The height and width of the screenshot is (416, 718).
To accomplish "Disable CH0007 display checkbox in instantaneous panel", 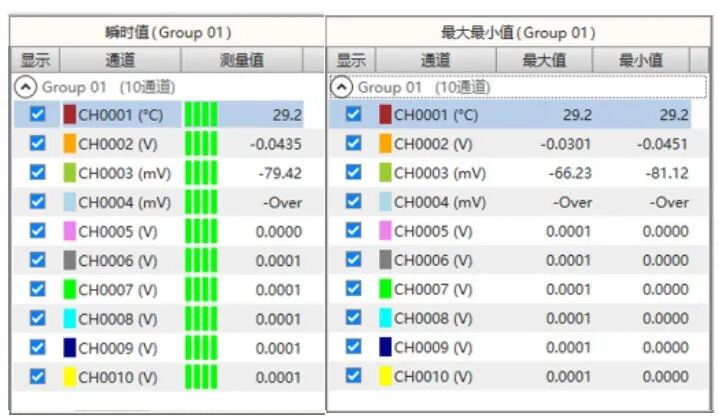I will pos(38,290).
